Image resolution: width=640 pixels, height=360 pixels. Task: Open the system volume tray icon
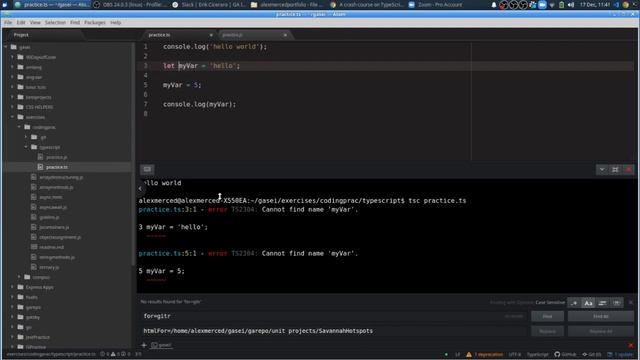pyautogui.click(x=571, y=5)
